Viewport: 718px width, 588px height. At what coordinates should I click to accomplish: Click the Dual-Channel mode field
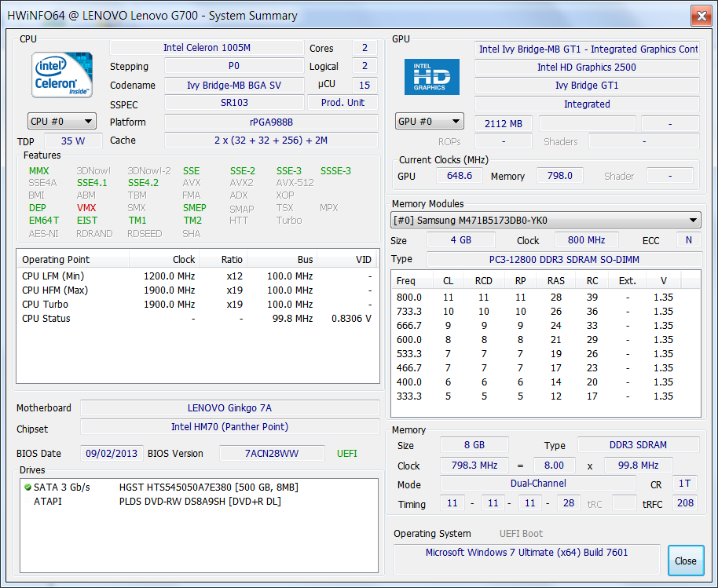pos(538,484)
